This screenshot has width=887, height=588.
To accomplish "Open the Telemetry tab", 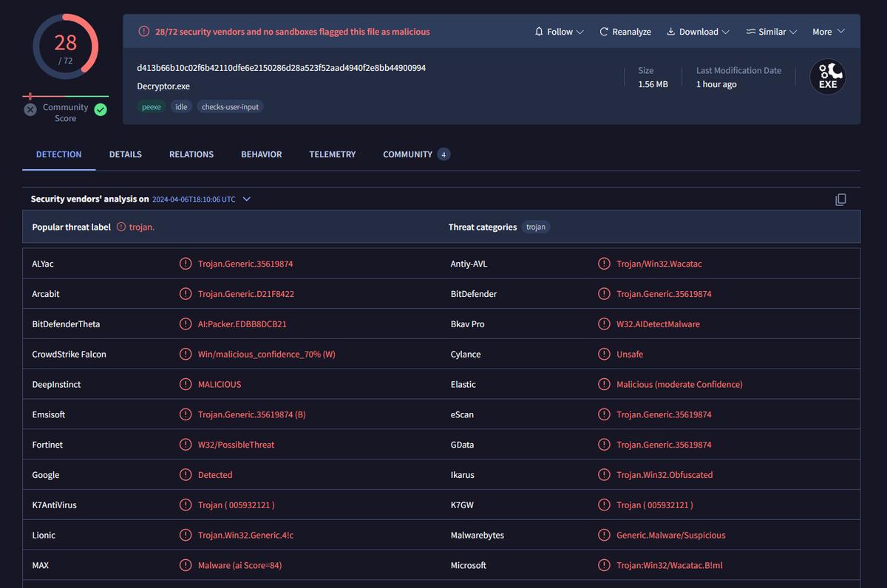I will 333,154.
